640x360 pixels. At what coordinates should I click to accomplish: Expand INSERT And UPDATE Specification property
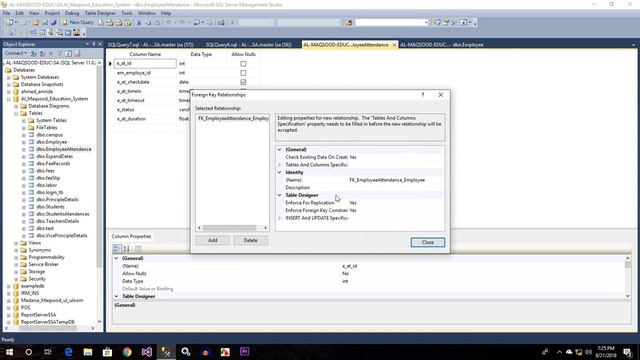click(280, 218)
